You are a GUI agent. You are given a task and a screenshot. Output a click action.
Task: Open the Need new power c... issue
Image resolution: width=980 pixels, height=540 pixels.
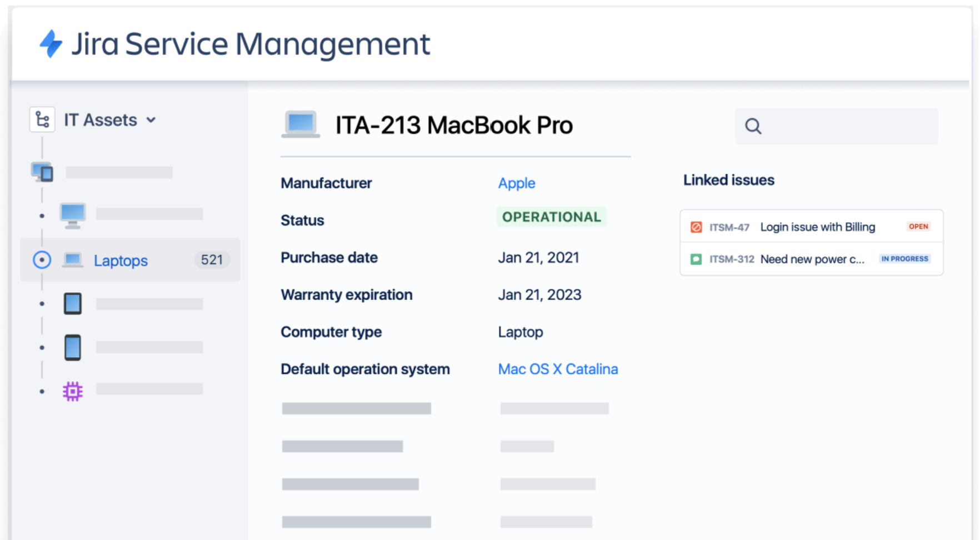[x=812, y=259]
